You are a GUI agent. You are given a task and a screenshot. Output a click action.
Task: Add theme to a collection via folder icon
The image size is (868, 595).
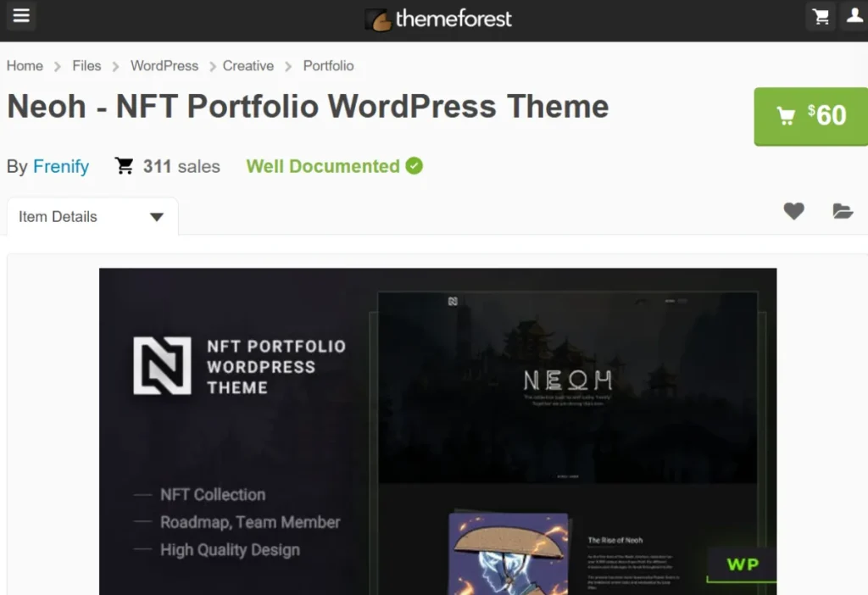click(x=843, y=211)
